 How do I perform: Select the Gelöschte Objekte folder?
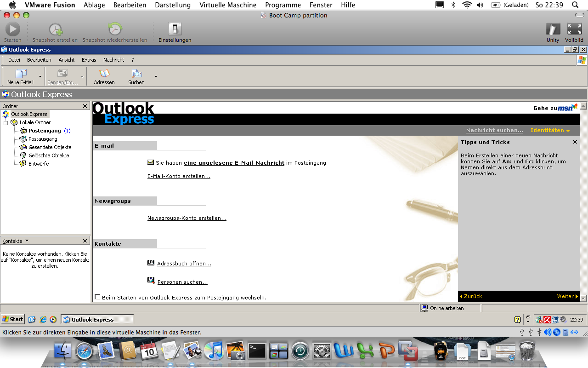click(49, 155)
